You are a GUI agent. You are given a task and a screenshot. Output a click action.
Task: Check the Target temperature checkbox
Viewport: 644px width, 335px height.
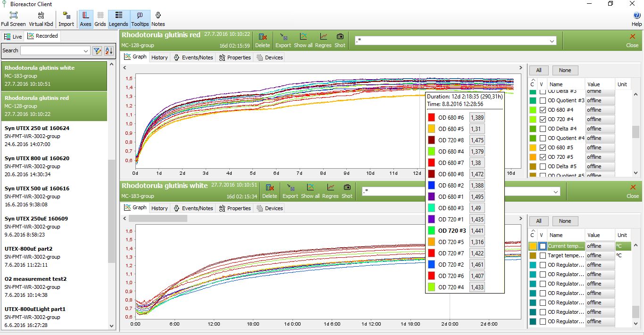pos(543,255)
